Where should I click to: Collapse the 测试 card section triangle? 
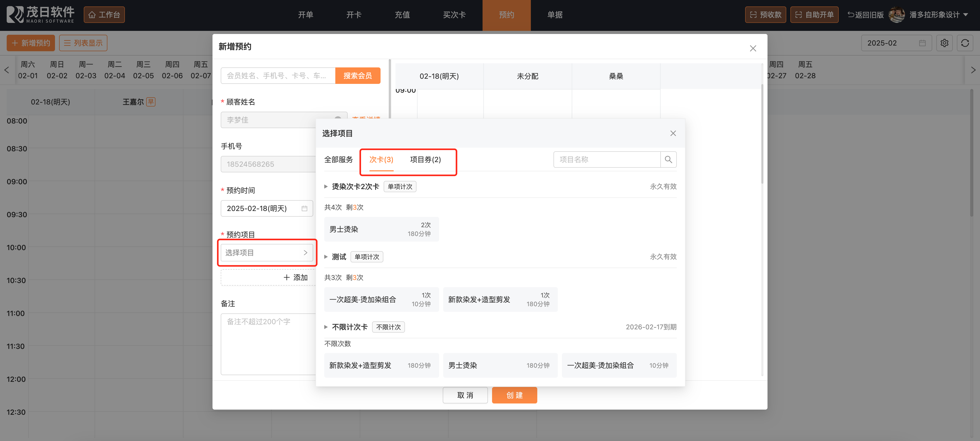[x=326, y=257]
